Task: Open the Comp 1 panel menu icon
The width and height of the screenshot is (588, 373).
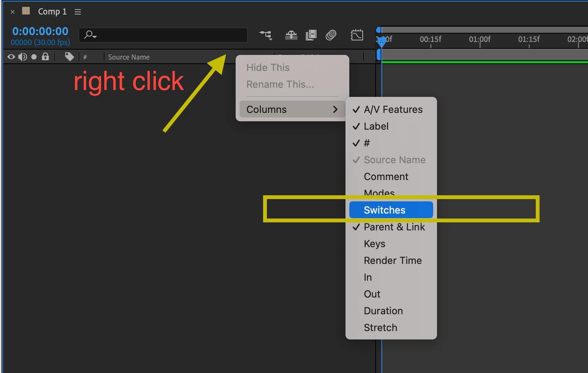Action: click(x=78, y=12)
